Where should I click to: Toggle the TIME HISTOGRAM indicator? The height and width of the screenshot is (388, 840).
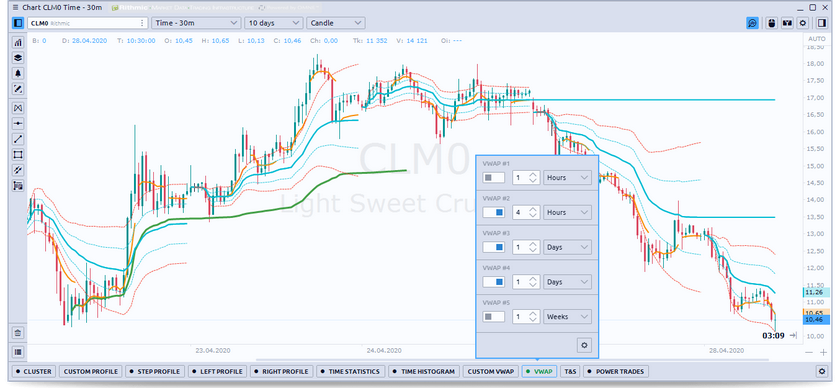point(424,371)
